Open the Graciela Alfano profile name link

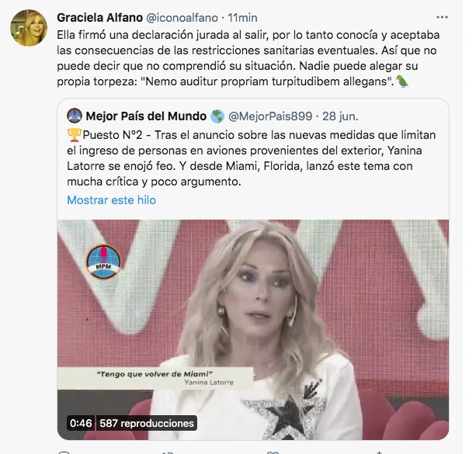pyautogui.click(x=102, y=17)
